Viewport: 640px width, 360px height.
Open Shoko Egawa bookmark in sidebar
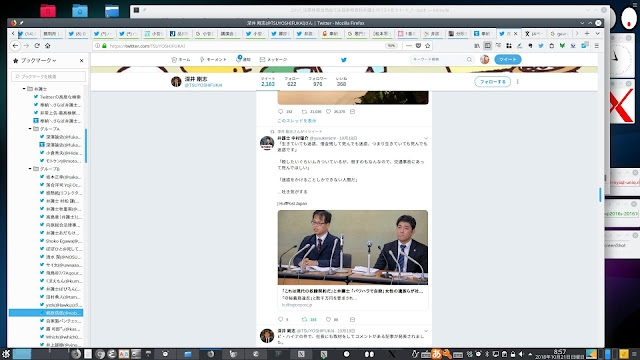[60, 241]
